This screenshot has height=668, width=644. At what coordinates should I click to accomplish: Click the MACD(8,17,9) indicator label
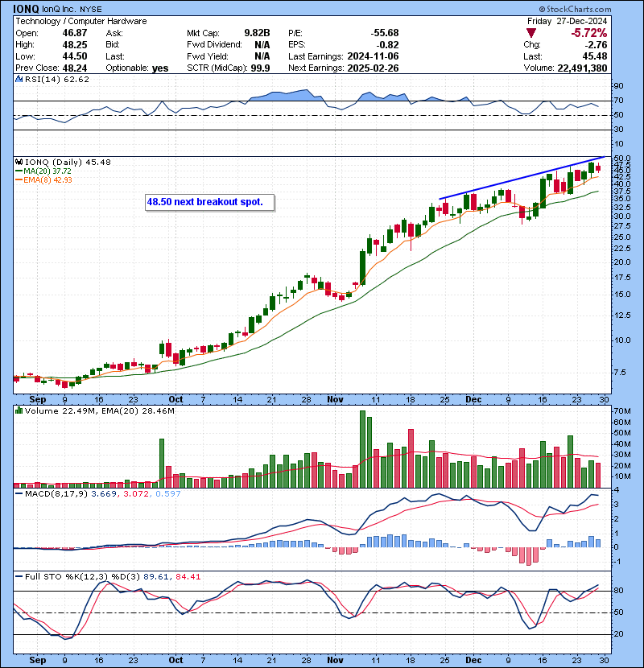[56, 494]
